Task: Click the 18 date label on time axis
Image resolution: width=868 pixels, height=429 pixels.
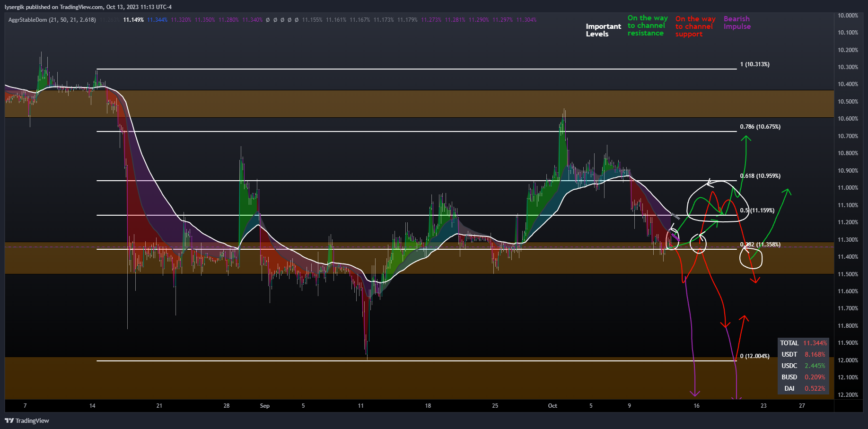Action: tap(428, 406)
